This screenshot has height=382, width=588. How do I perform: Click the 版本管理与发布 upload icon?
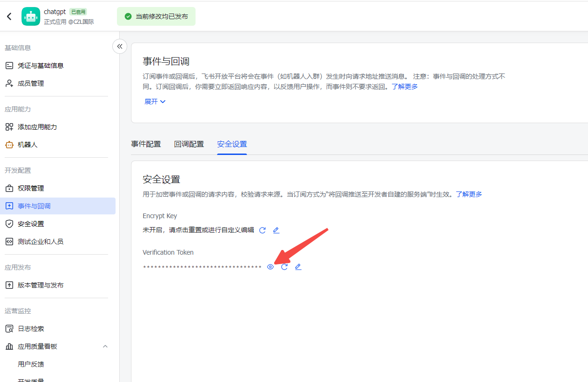9,285
